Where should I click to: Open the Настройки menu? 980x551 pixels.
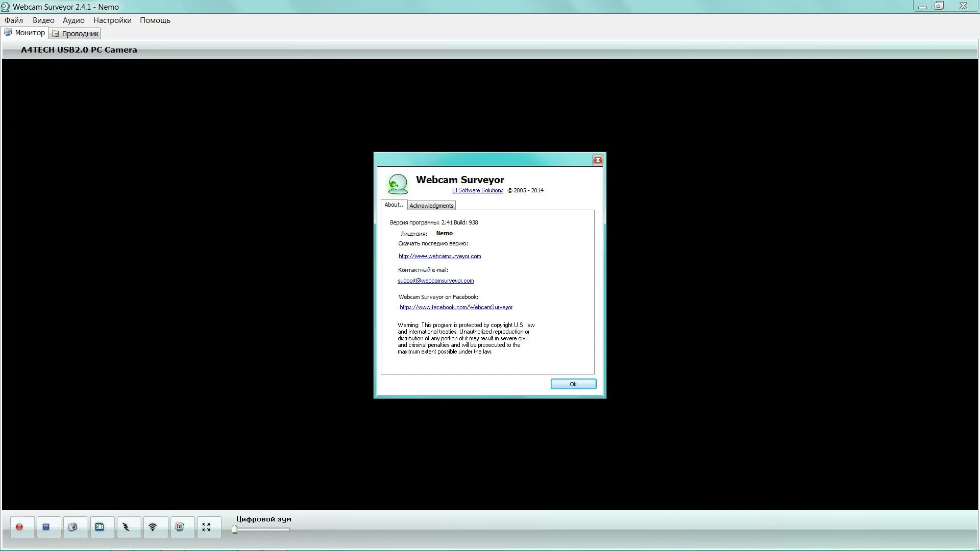click(112, 20)
